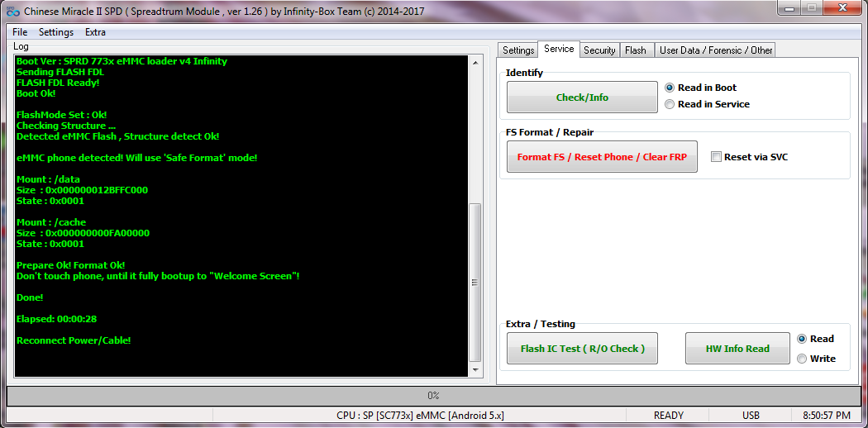Click the Check/Info button

coord(582,97)
